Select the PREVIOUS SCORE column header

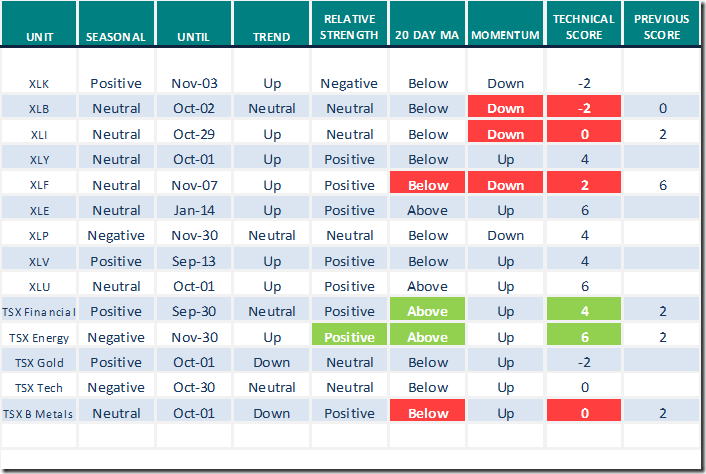[661, 29]
